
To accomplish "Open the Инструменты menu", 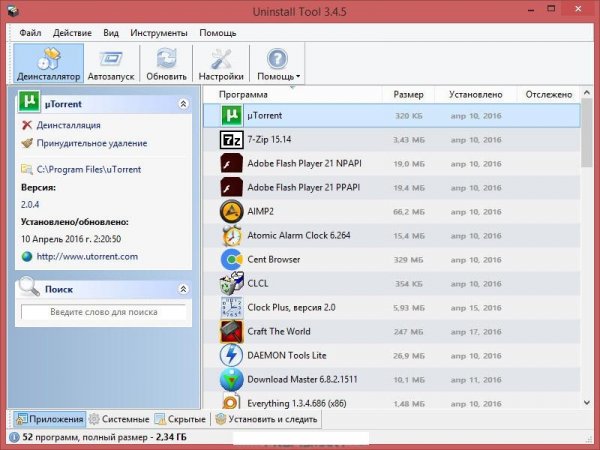I will 159,33.
